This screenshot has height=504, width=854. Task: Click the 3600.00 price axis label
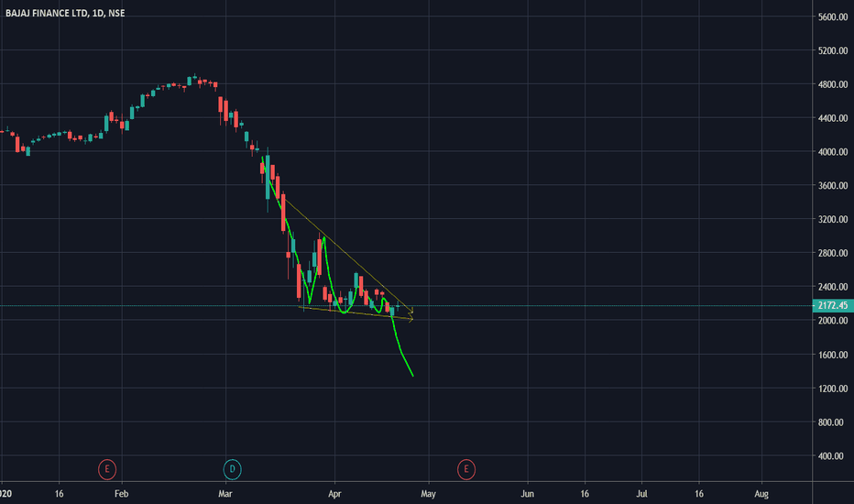(x=833, y=186)
